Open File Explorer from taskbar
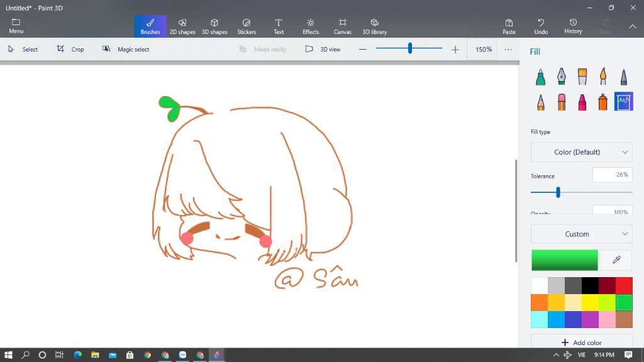The height and width of the screenshot is (362, 644). 96,354
